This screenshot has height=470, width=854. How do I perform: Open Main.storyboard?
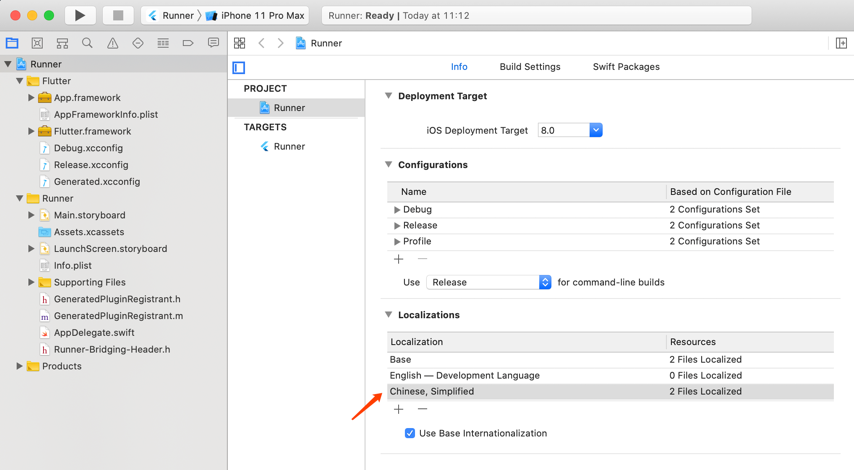(x=89, y=215)
